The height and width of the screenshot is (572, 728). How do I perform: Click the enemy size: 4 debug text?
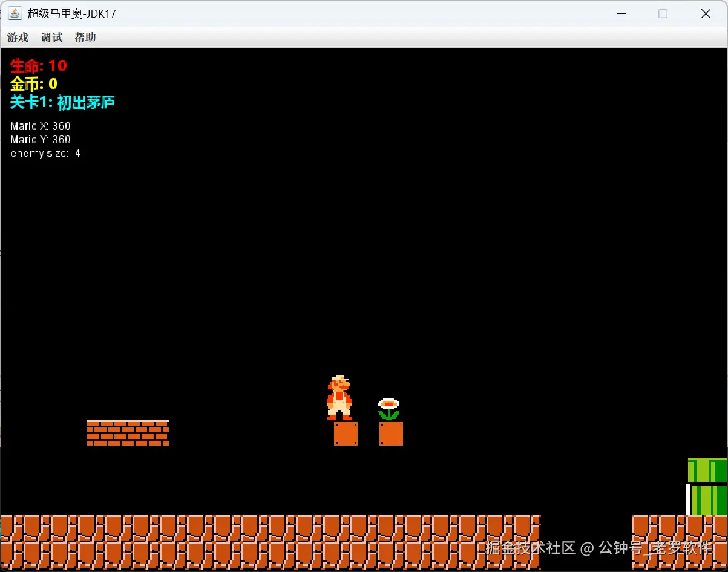tap(45, 154)
